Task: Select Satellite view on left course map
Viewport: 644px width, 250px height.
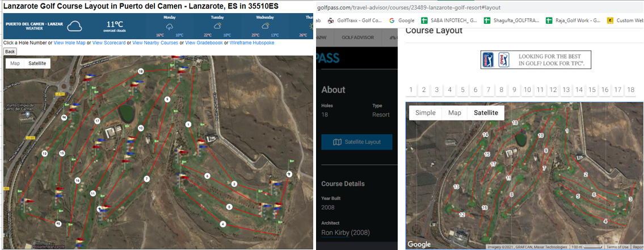Action: (x=37, y=63)
